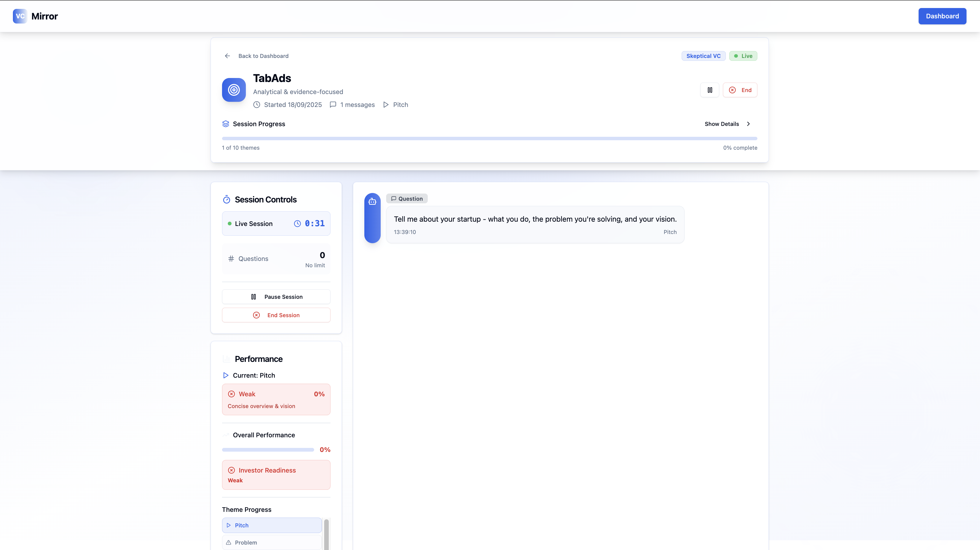980x550 pixels.
Task: Select the Pitch theme item
Action: point(272,525)
